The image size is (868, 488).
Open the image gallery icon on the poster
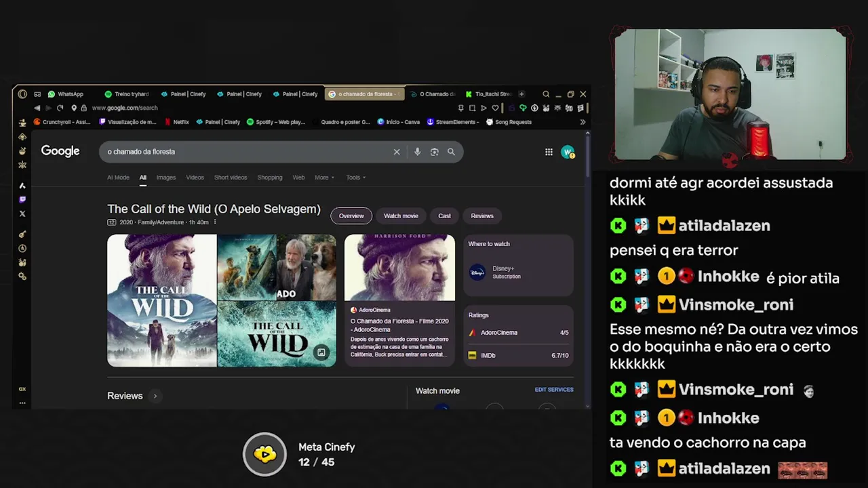click(x=321, y=352)
